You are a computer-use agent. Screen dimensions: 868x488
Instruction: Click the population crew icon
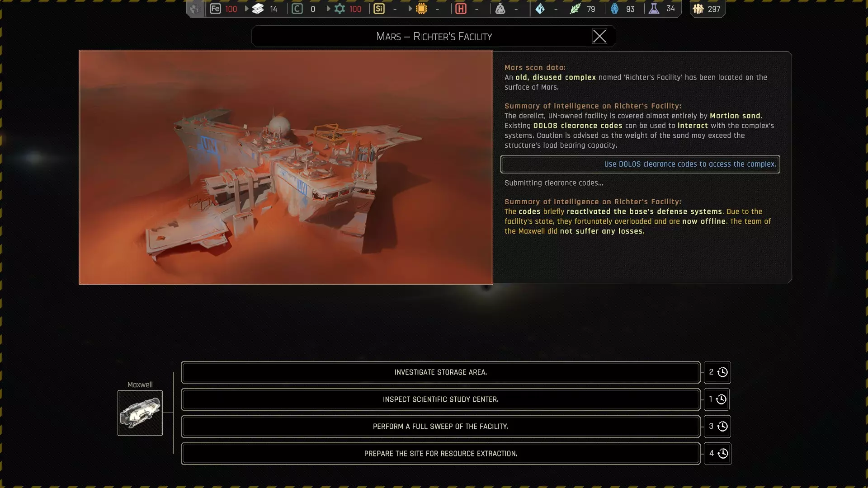[698, 9]
